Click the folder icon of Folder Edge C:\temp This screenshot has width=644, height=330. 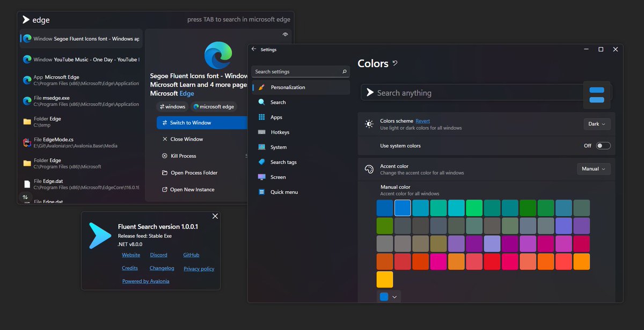pyautogui.click(x=27, y=122)
